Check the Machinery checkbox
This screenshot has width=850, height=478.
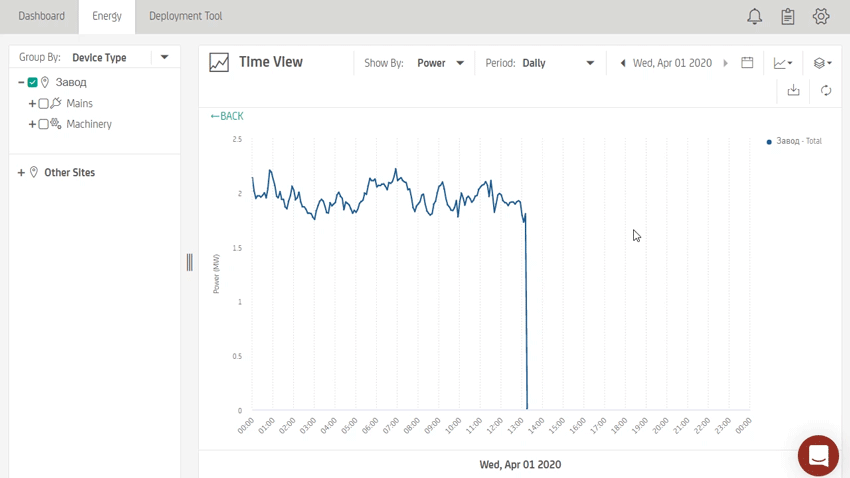[43, 125]
